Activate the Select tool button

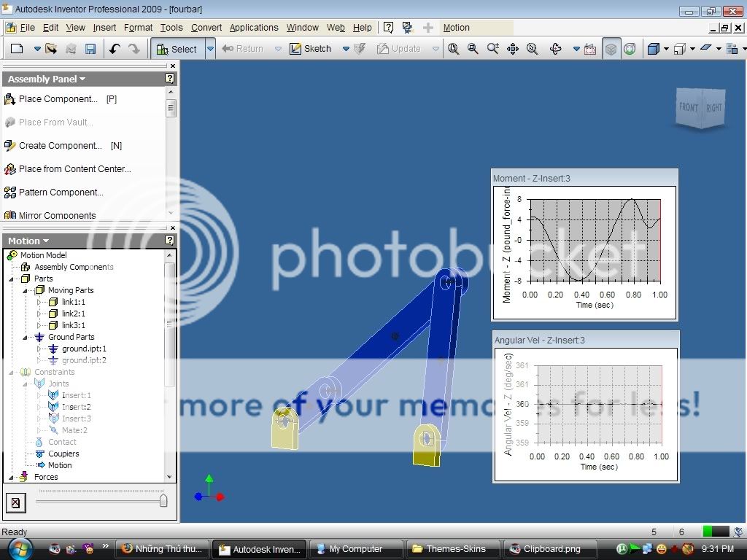(177, 49)
